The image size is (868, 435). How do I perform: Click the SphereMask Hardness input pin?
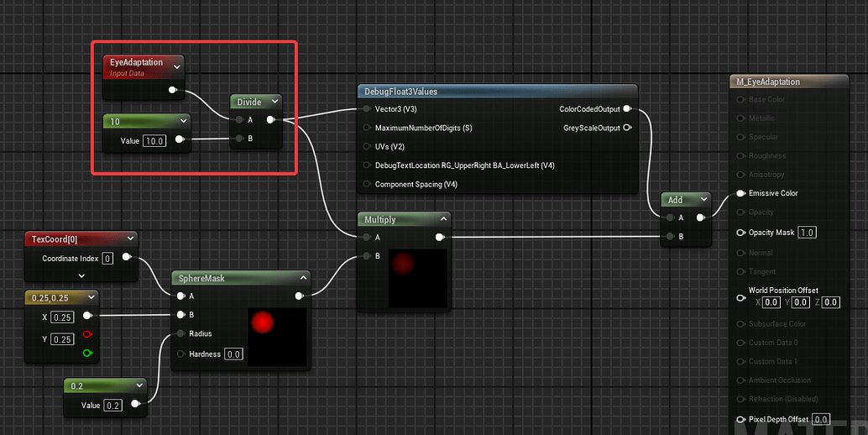(x=180, y=354)
